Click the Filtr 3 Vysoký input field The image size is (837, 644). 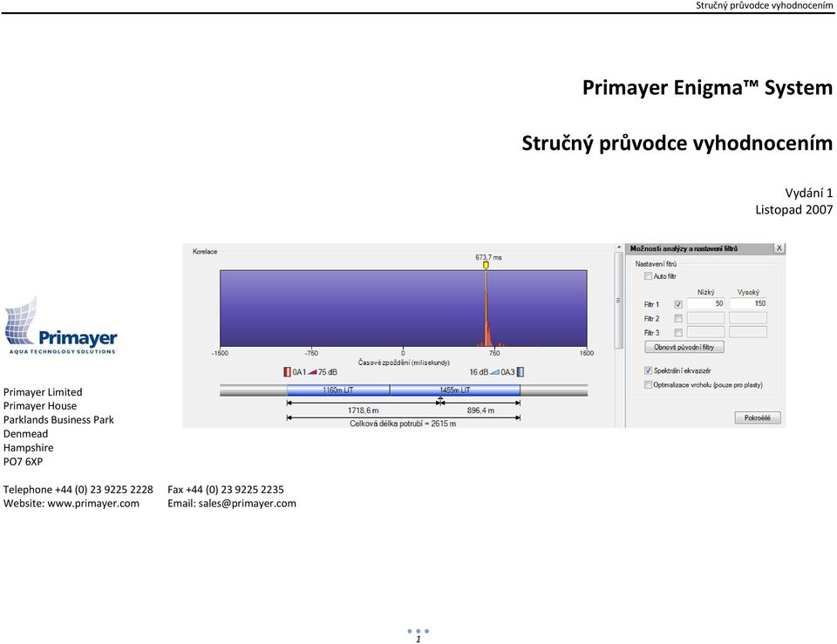[x=748, y=332]
